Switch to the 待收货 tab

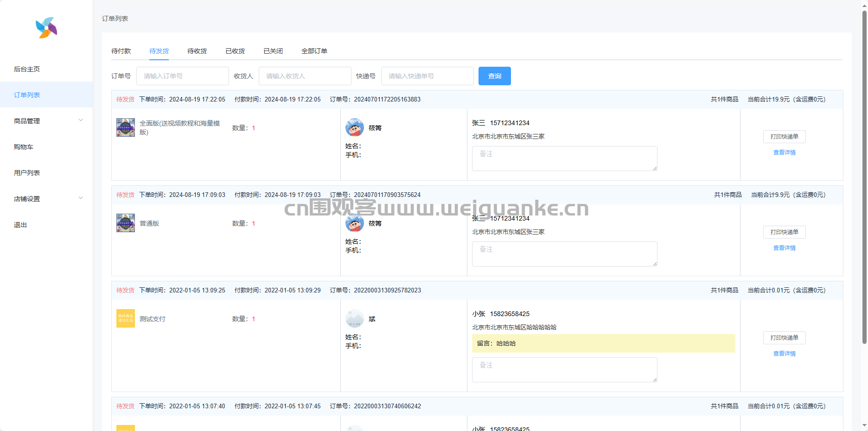pos(197,51)
